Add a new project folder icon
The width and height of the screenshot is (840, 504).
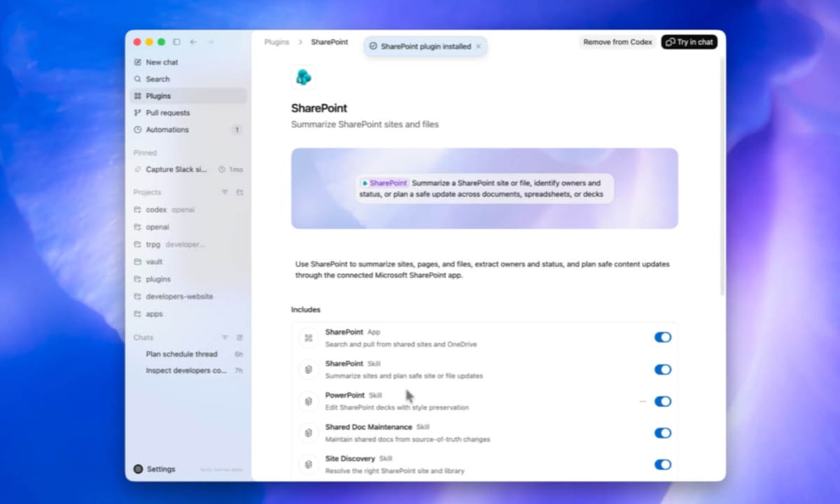tap(239, 192)
